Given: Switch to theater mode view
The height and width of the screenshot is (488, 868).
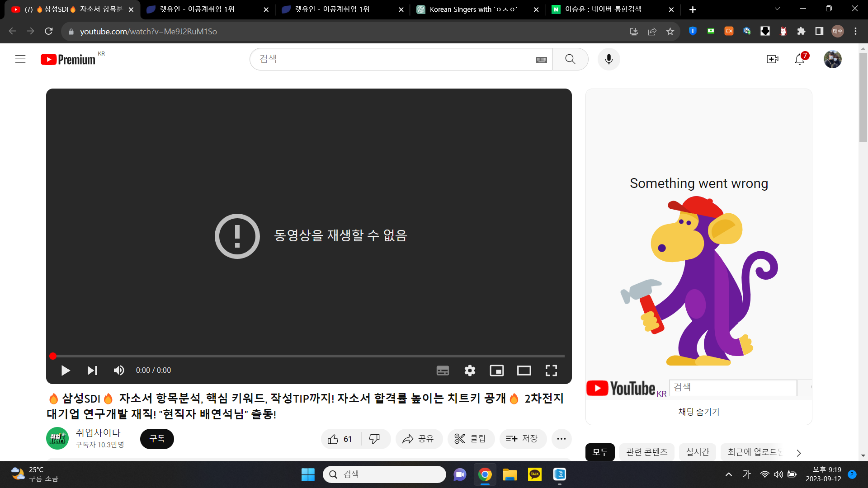Looking at the screenshot, I should click(524, 371).
